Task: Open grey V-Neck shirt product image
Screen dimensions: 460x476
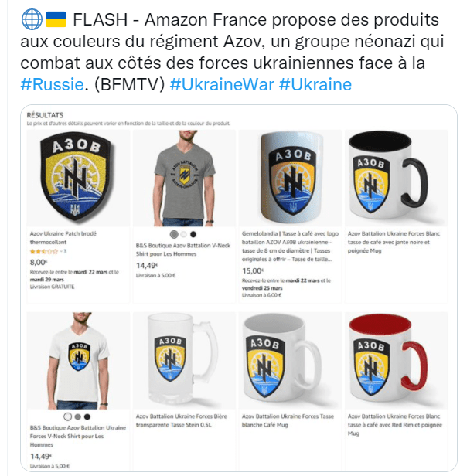Action: point(184,178)
